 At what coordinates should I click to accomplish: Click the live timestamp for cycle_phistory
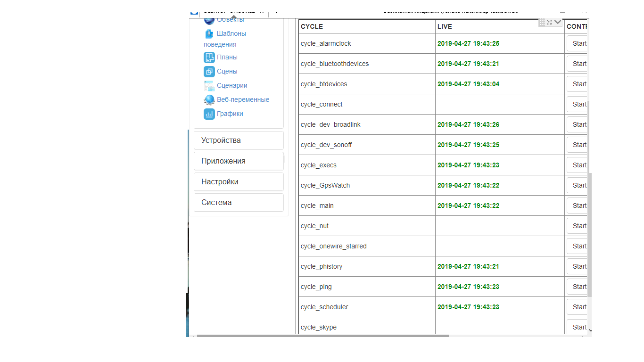[x=468, y=266]
